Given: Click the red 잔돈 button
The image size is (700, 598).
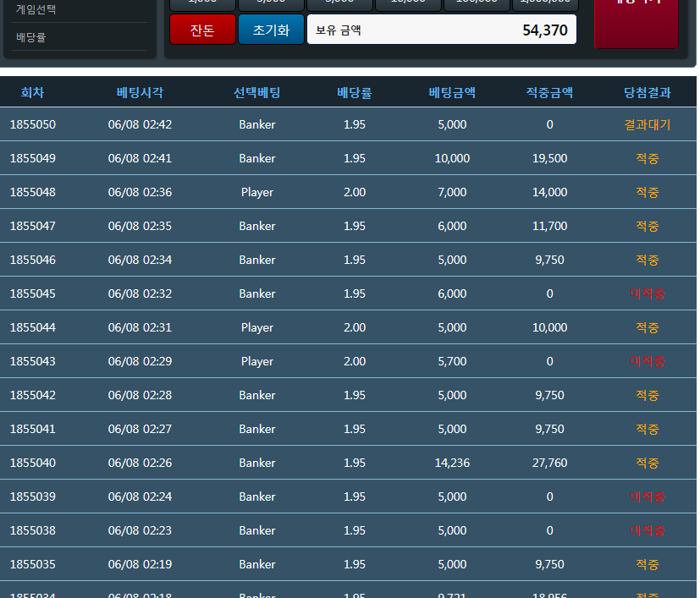Looking at the screenshot, I should click(x=202, y=30).
